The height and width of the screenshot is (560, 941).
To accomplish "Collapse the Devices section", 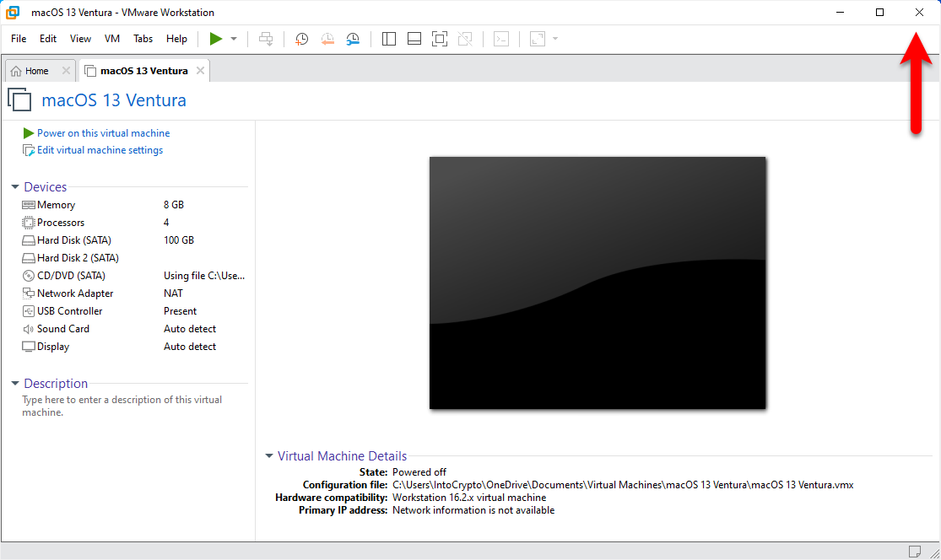I will point(15,187).
